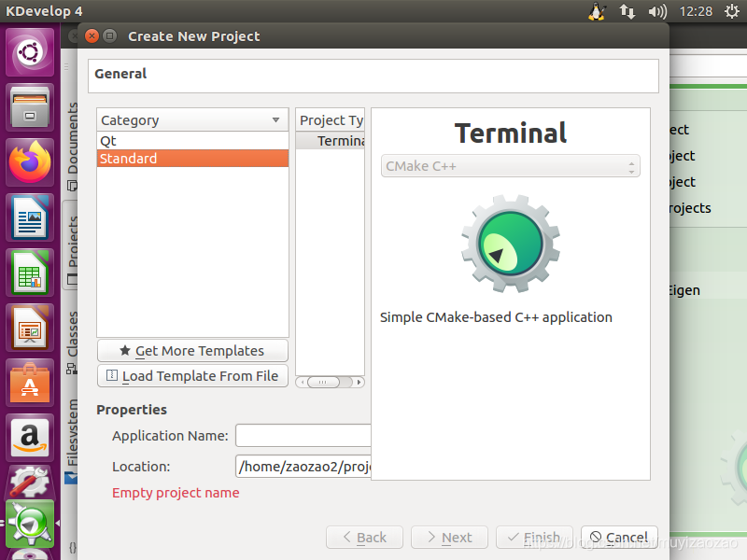747x560 pixels.
Task: Click 'Simple CMake-based C++ application' description
Action: [496, 317]
